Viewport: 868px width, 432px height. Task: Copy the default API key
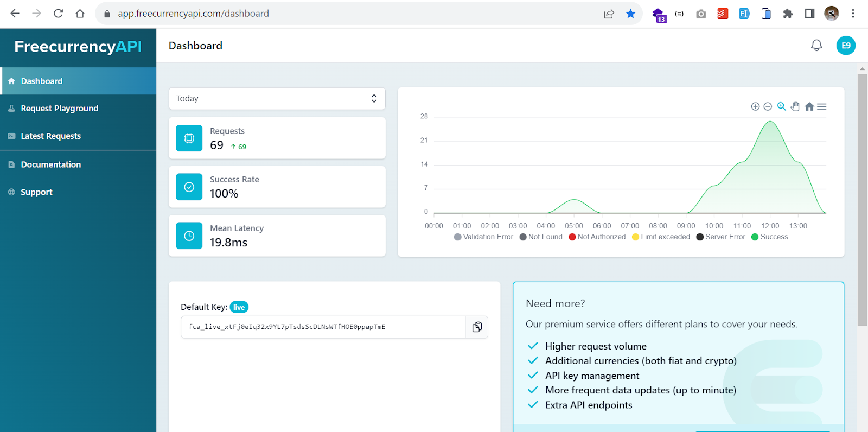pos(477,327)
